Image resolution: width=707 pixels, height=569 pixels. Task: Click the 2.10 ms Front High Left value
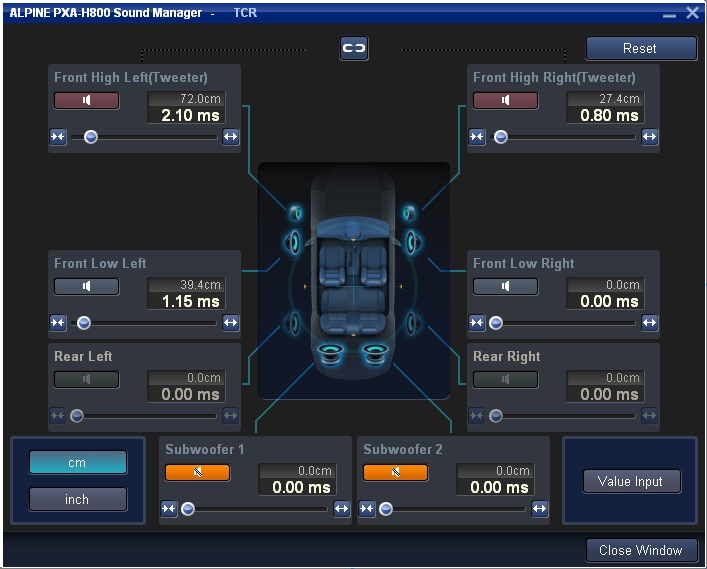click(190, 115)
